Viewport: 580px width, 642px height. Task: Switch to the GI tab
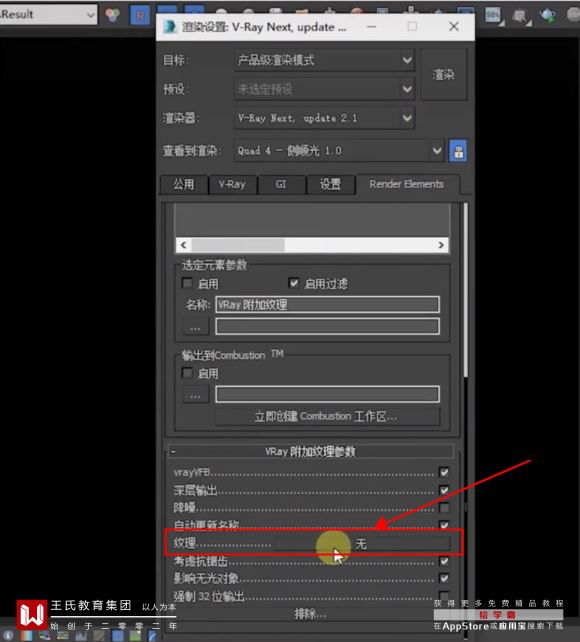281,184
